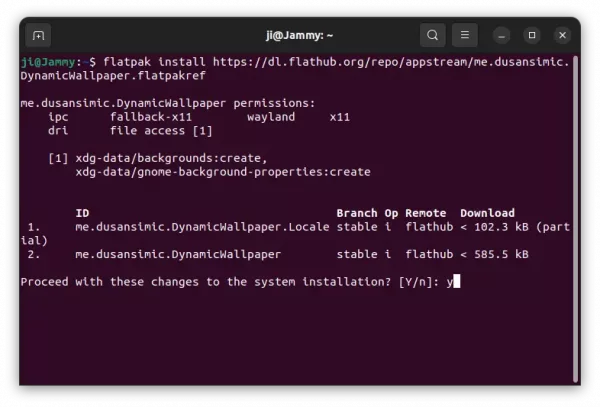Click the 'Remote' column header
Image resolution: width=600 pixels, height=407 pixels.
point(426,213)
